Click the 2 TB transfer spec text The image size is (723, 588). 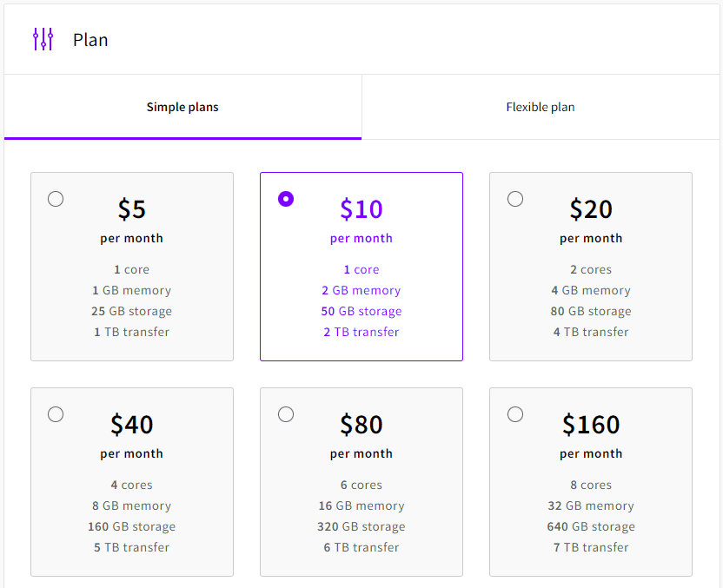pyautogui.click(x=361, y=332)
